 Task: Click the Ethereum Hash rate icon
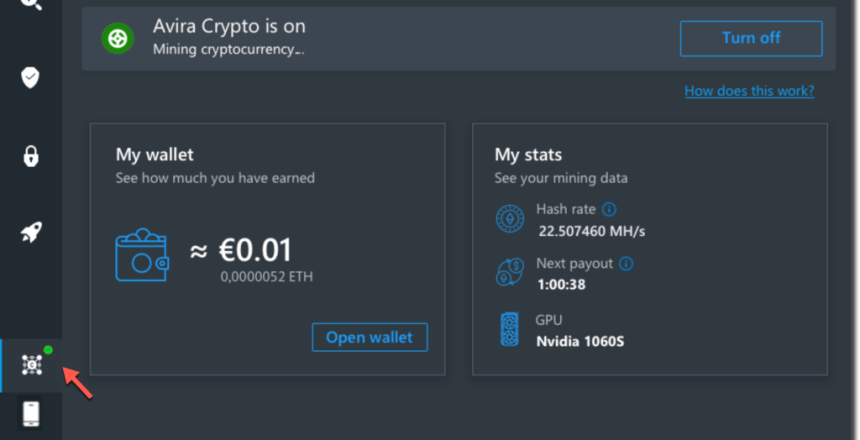coord(509,219)
